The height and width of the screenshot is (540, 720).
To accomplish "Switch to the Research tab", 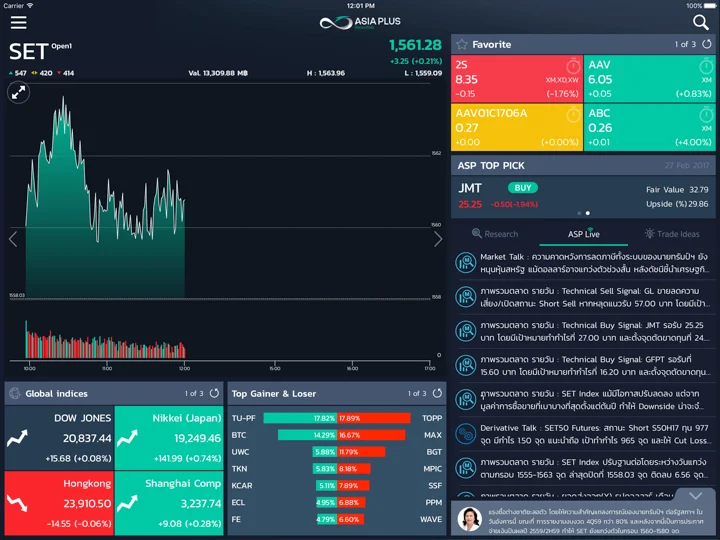I will click(x=495, y=234).
